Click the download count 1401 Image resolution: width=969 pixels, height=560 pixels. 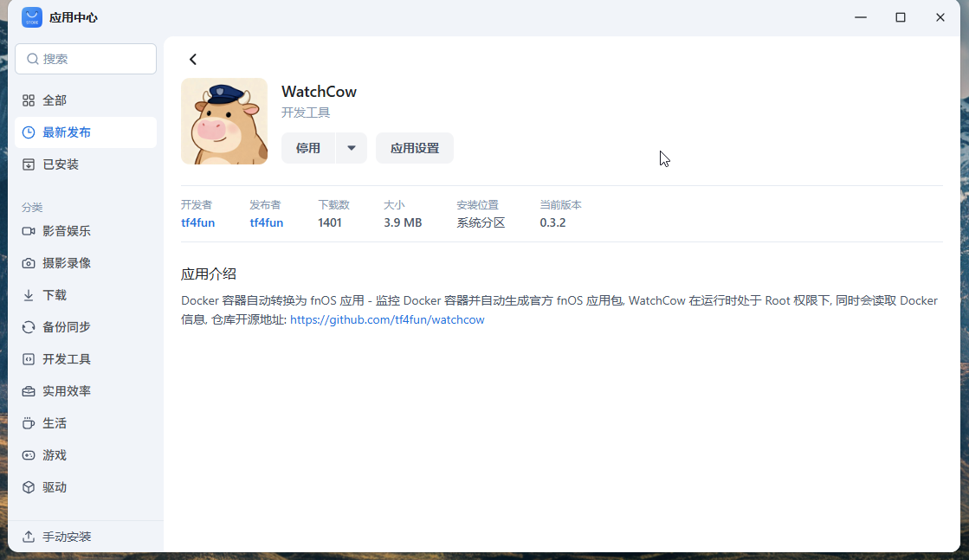[x=329, y=223]
